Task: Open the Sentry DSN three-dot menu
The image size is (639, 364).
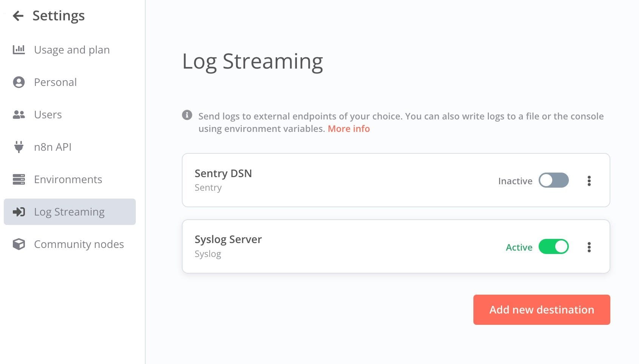Action: coord(589,181)
